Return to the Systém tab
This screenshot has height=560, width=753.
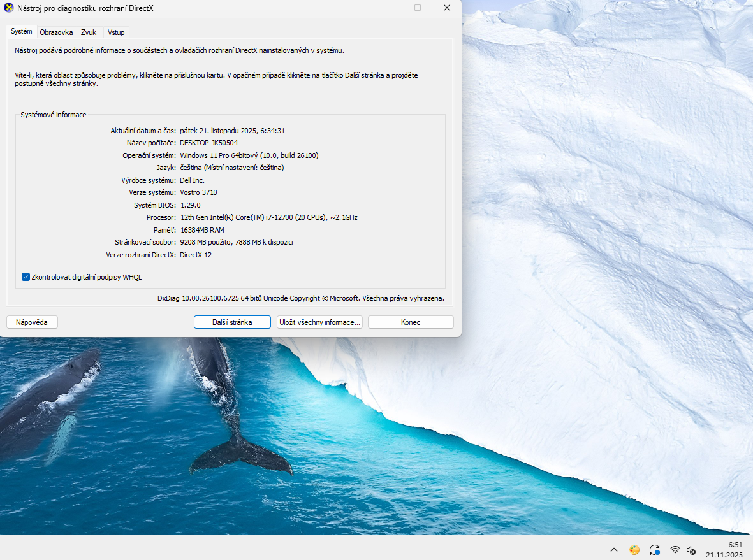(21, 31)
